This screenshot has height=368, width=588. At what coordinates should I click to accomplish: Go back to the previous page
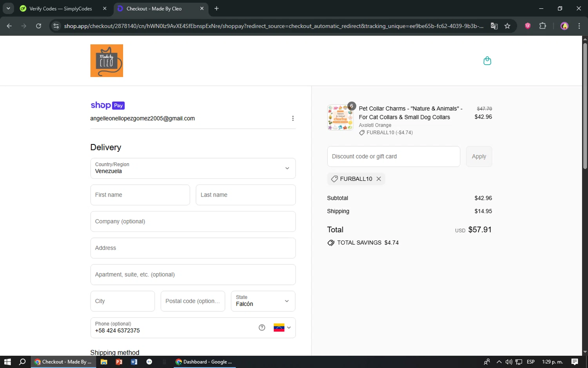tap(9, 26)
